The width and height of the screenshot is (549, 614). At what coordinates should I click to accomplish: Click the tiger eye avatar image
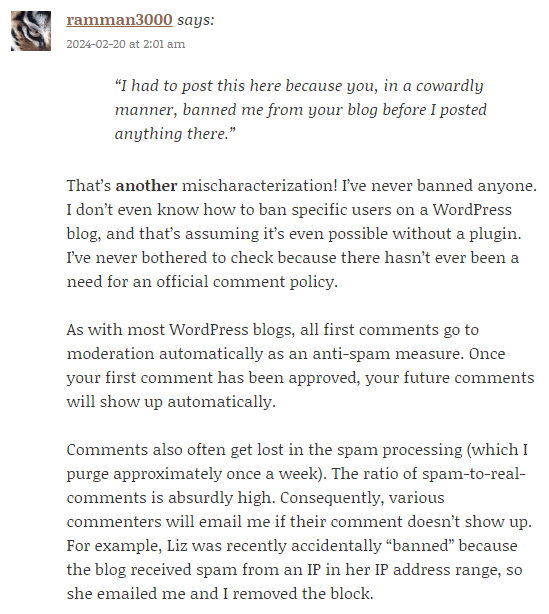pos(31,31)
